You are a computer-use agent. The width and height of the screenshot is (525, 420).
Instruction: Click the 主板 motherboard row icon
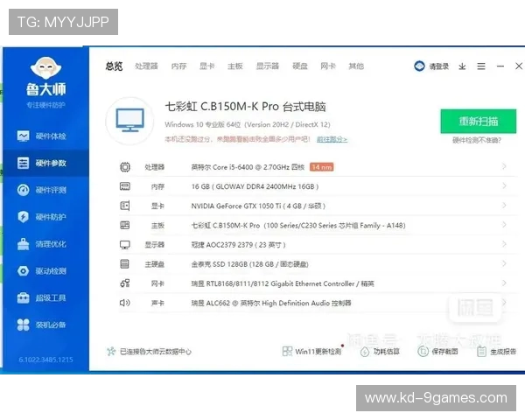coord(125,225)
